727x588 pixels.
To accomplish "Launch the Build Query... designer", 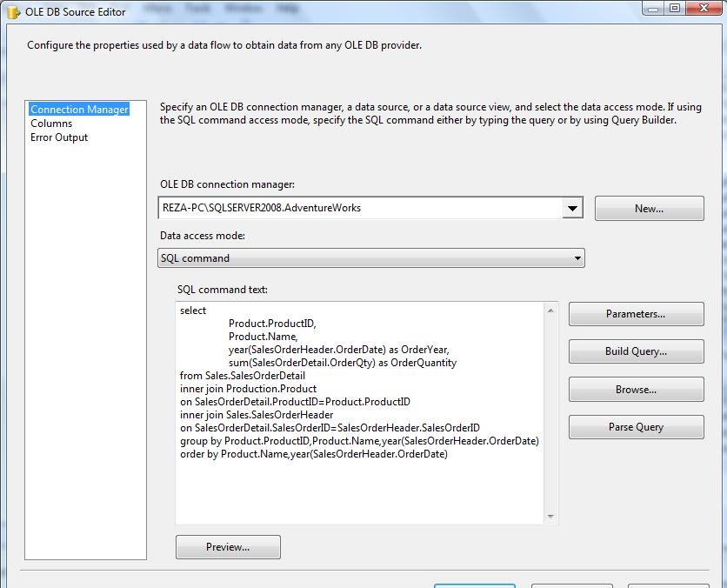I will tap(636, 352).
